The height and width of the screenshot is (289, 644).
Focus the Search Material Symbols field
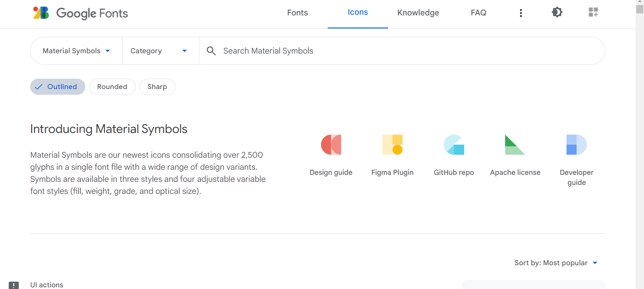pyautogui.click(x=402, y=51)
